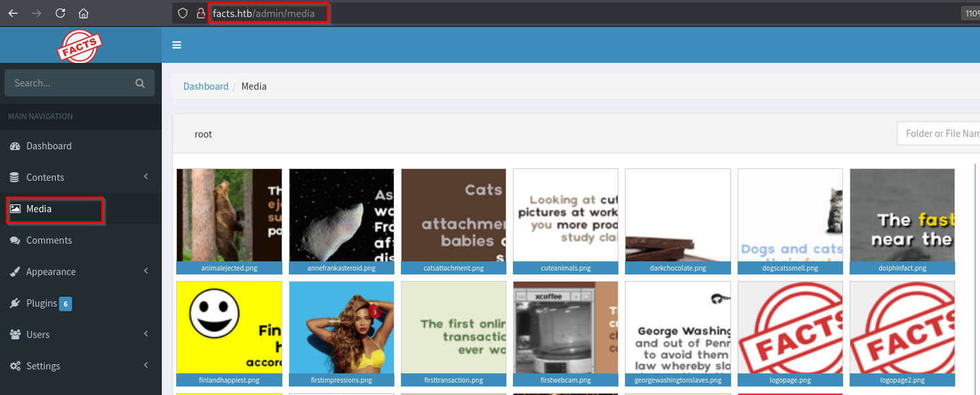
Task: Click the FACTS logo in the header
Action: 80,47
